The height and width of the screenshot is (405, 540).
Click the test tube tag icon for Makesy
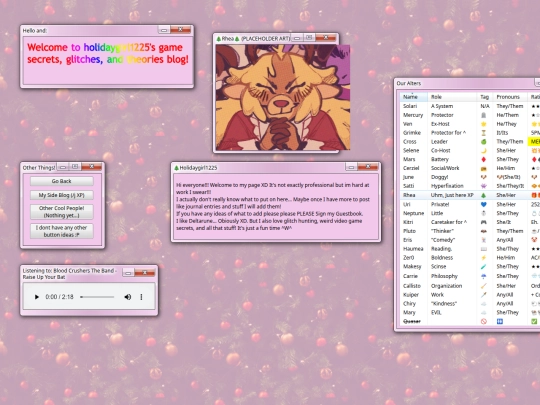click(x=484, y=267)
